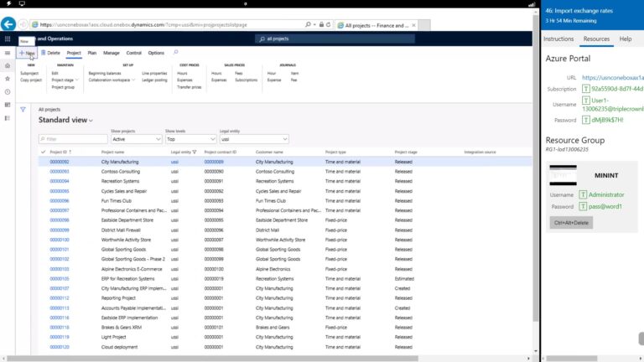
Task: Click the lab panel horizontal scrollbar
Action: click(x=571, y=359)
